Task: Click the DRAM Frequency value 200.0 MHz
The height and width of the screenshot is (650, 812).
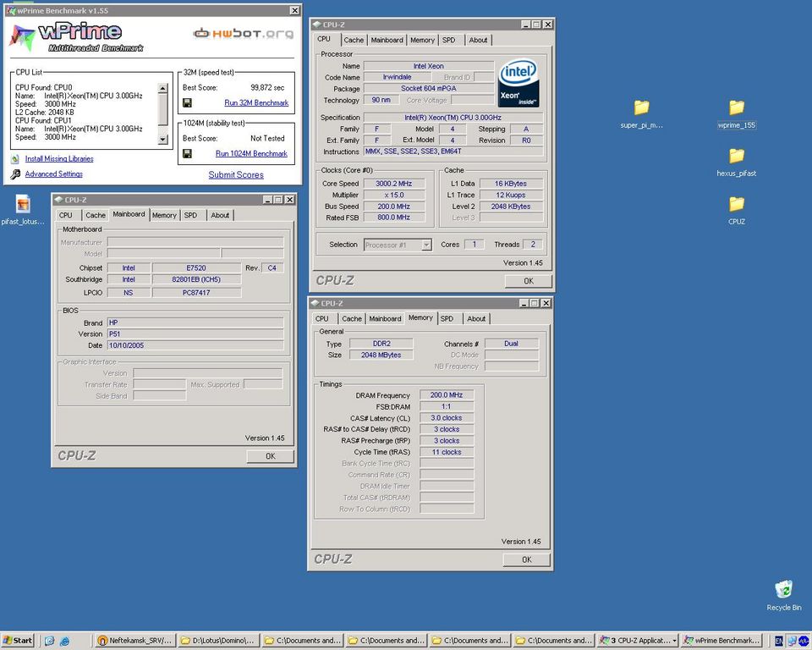Action: coord(447,395)
